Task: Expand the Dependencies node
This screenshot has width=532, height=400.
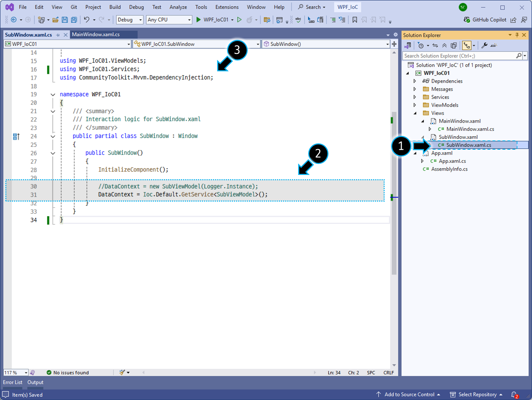Action: [x=415, y=81]
